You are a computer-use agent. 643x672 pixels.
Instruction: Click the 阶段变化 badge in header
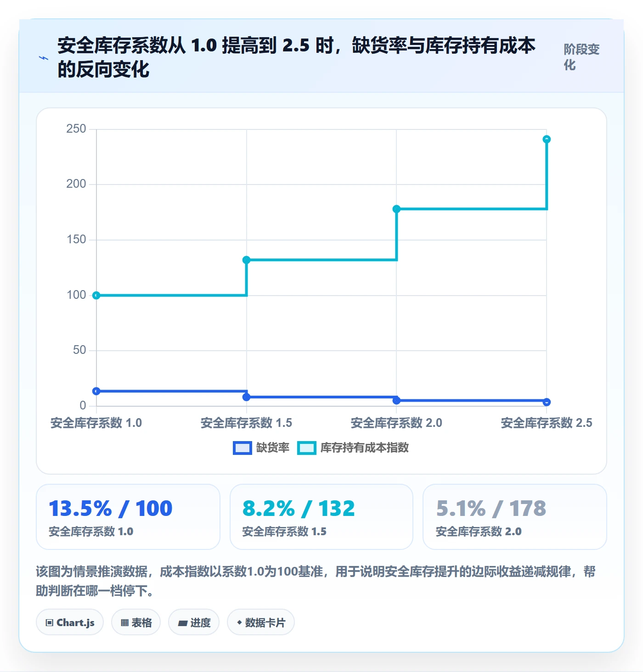click(582, 57)
